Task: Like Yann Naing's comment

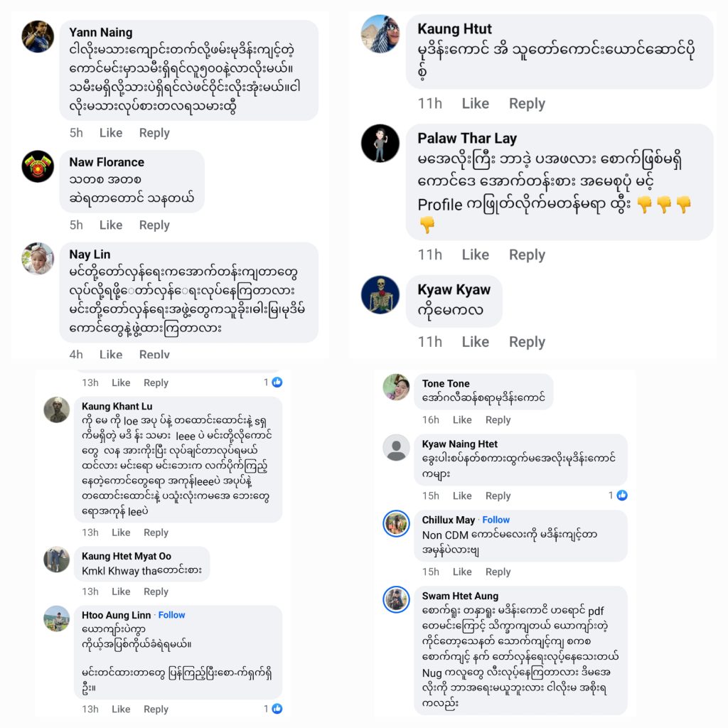Action: [x=111, y=133]
